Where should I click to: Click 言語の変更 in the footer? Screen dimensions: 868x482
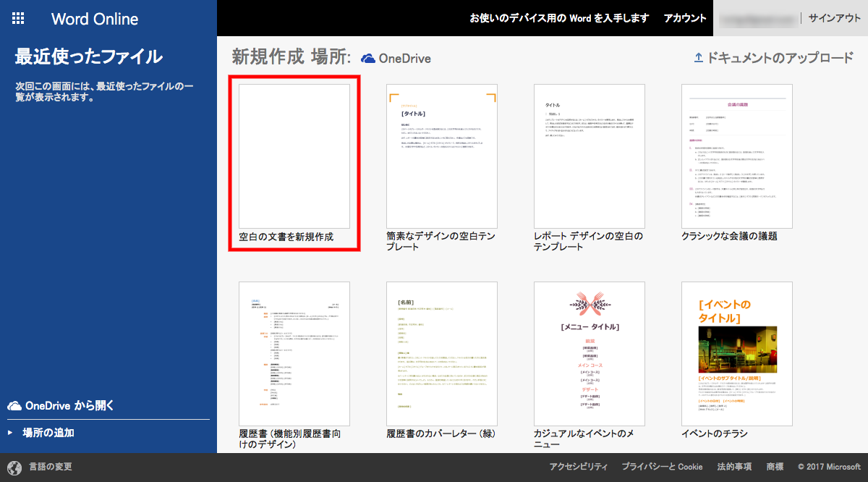[50, 467]
